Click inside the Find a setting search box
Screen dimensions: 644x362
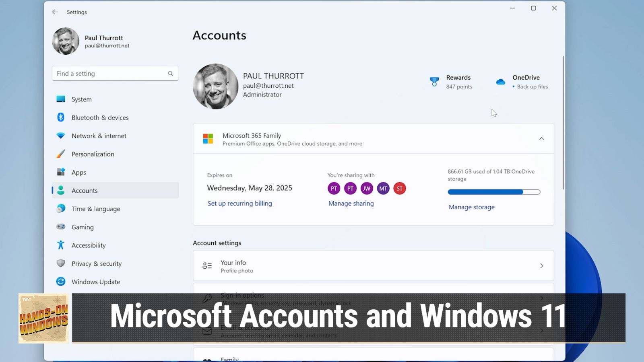113,73
